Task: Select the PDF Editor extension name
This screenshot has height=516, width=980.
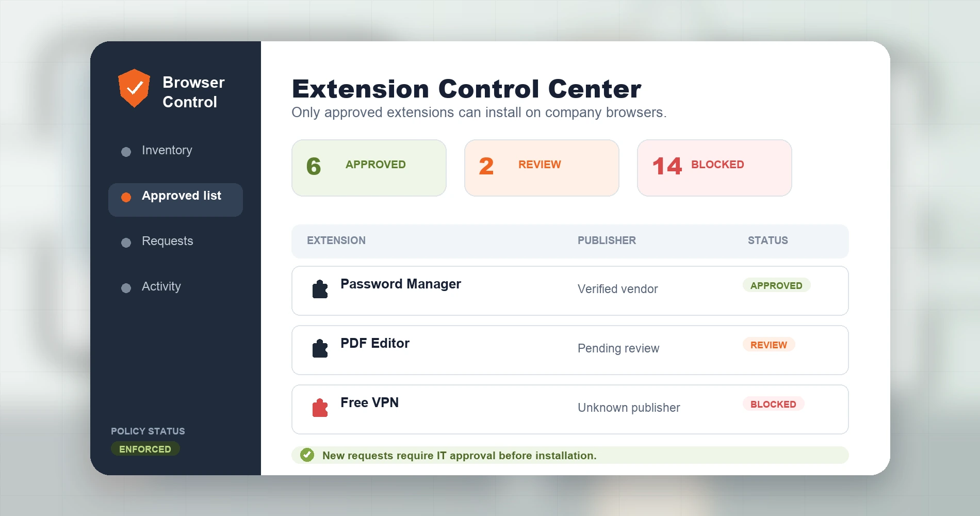Action: (x=375, y=344)
